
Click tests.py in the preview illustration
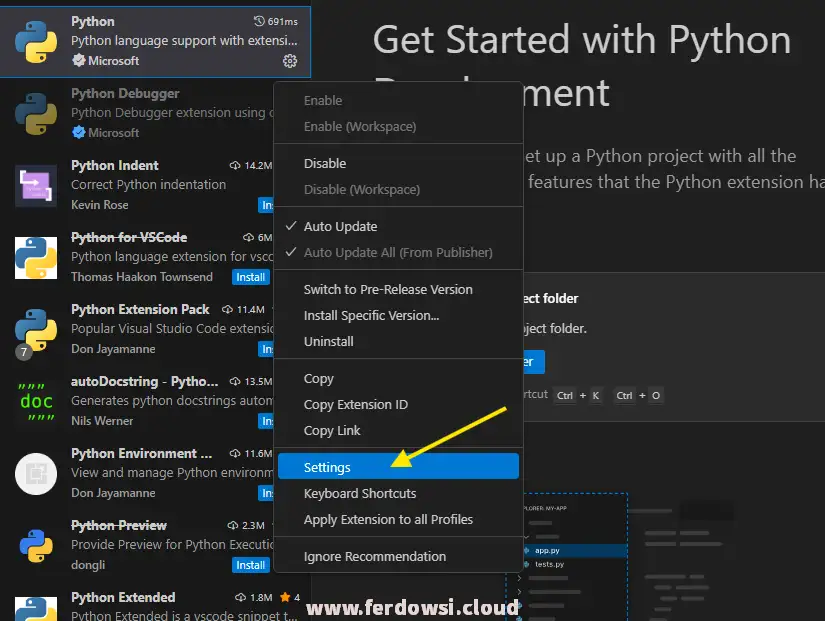549,564
